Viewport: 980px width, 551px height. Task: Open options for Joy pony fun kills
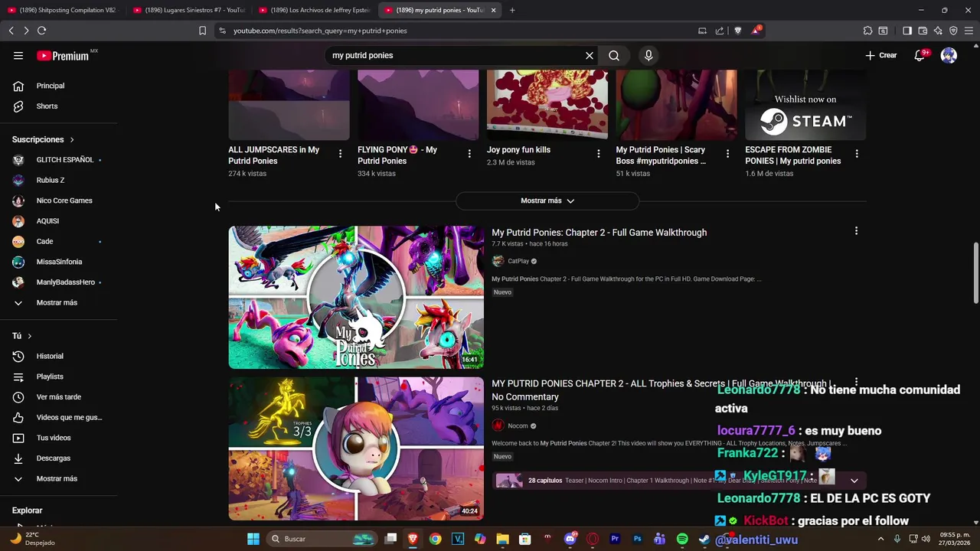pyautogui.click(x=598, y=154)
